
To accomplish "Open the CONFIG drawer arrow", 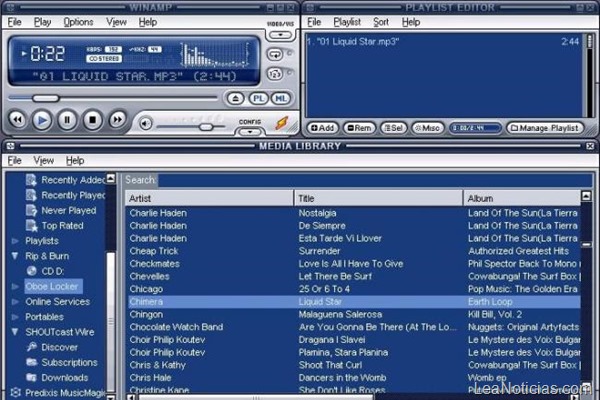I will pyautogui.click(x=250, y=132).
